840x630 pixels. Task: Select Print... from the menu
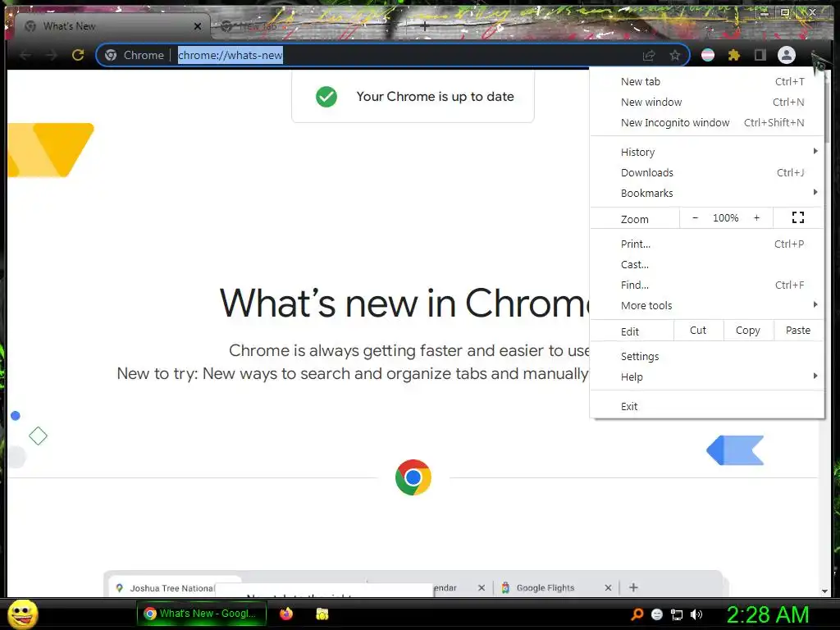706,244
